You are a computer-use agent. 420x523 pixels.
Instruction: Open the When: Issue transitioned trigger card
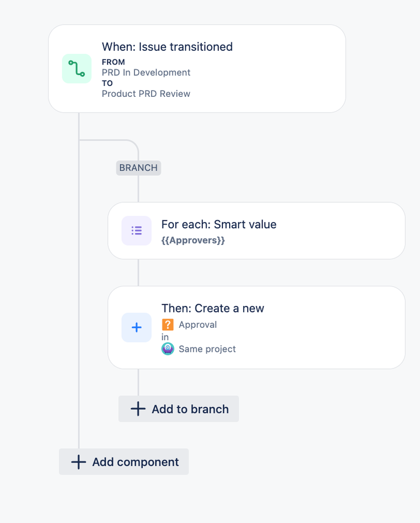point(197,69)
